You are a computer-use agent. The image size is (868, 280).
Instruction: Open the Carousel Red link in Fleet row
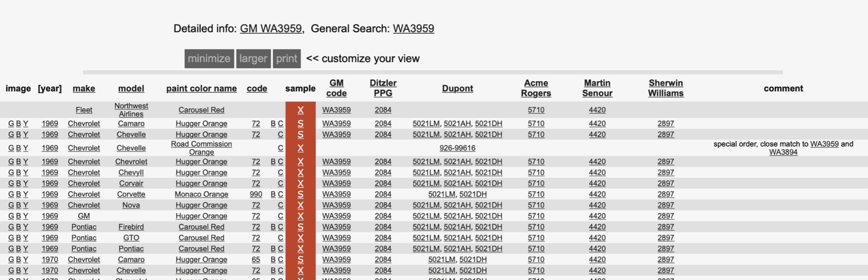201,110
